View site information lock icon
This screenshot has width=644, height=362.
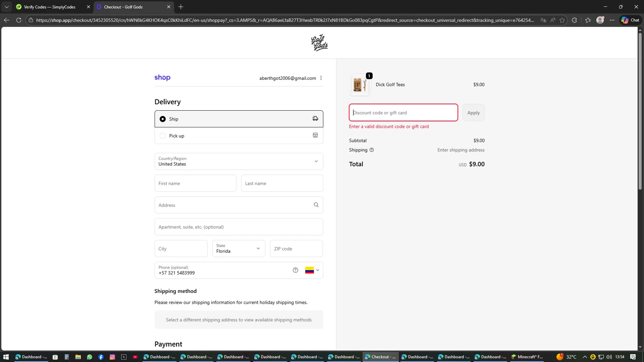tap(31, 20)
